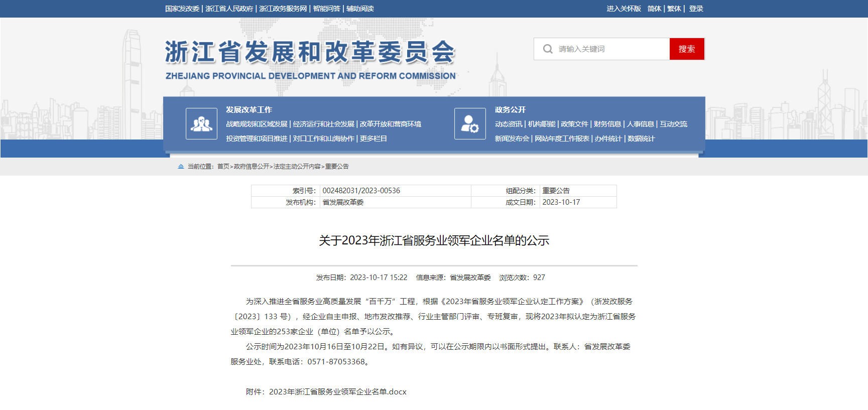Click the 登录 login link
This screenshot has height=410, width=868.
(x=696, y=9)
